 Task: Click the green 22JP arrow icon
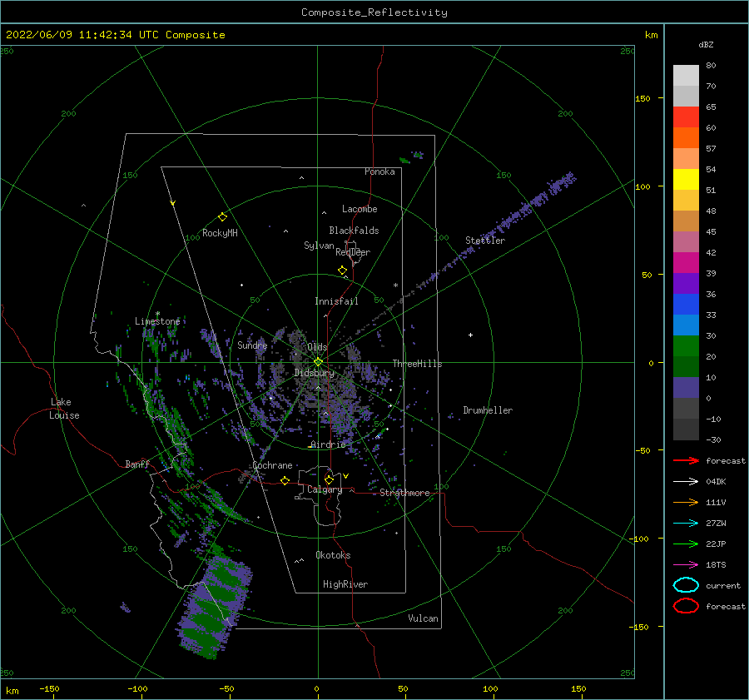point(686,544)
